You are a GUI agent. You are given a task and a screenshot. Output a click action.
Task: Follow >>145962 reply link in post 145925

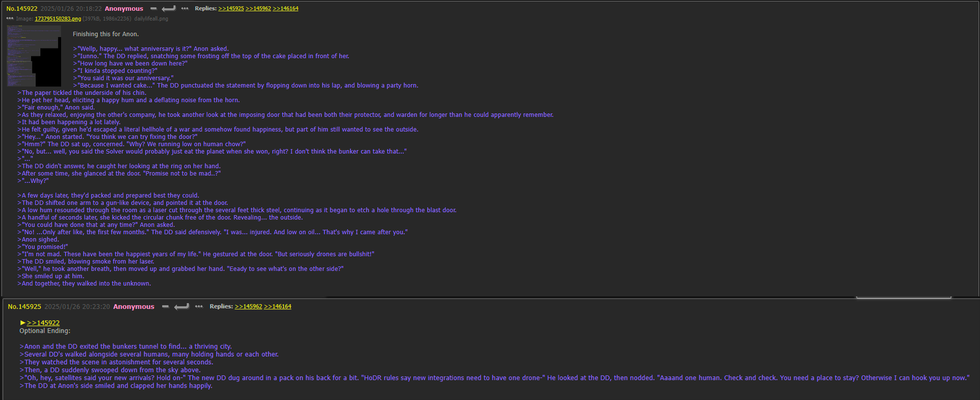[248, 307]
